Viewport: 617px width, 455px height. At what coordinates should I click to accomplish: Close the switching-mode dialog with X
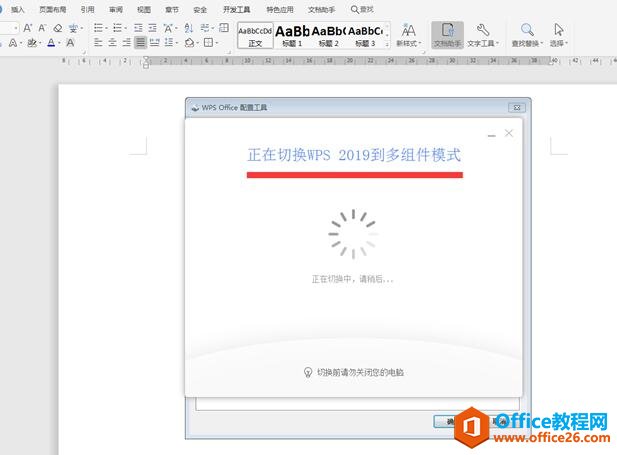click(509, 133)
